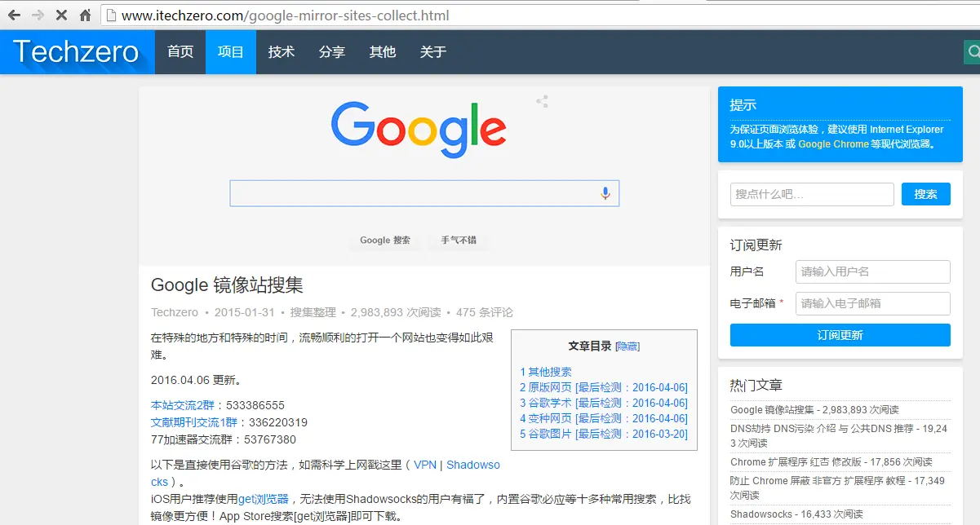The width and height of the screenshot is (980, 525).
Task: Click the URL address bar
Action: pyautogui.click(x=539, y=15)
